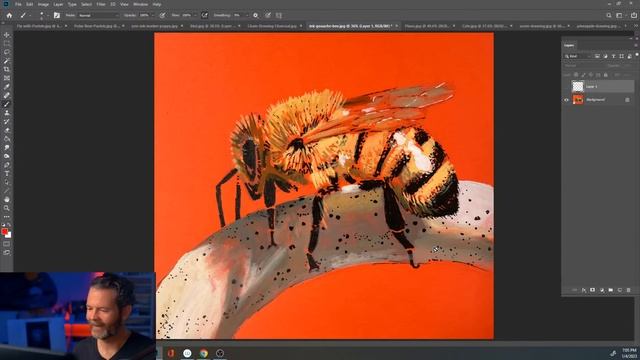Select the Rectangular Marquee tool
The height and width of the screenshot is (360, 640).
click(7, 44)
